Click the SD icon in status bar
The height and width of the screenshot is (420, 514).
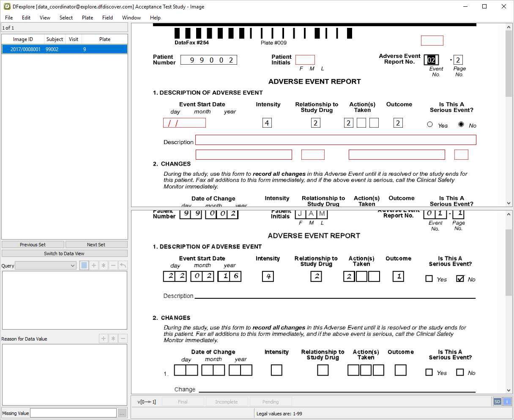[x=497, y=402]
